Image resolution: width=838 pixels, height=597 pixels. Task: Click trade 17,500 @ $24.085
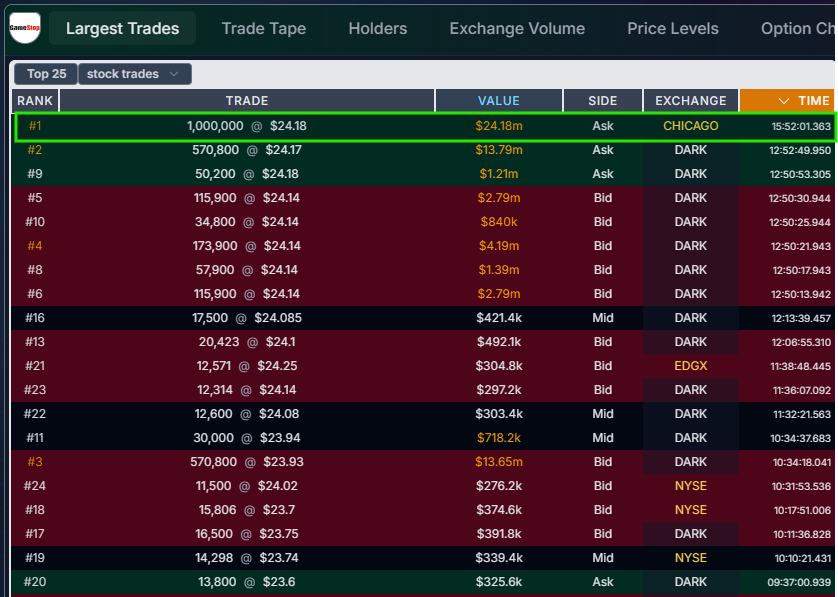tap(246, 318)
